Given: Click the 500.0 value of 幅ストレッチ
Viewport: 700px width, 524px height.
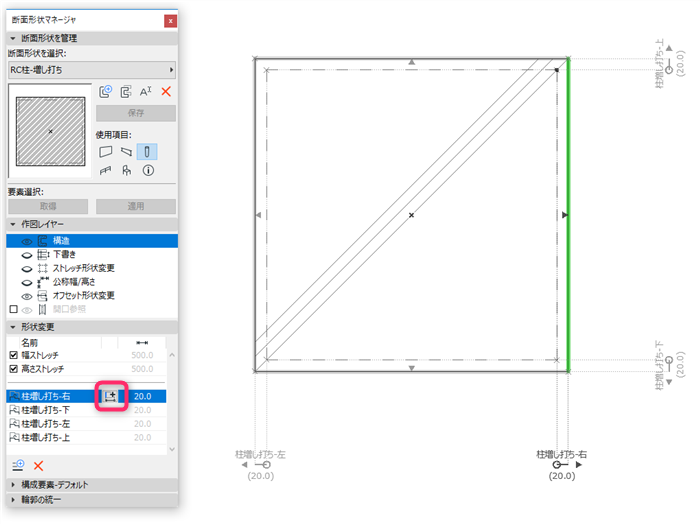Looking at the screenshot, I should [142, 355].
